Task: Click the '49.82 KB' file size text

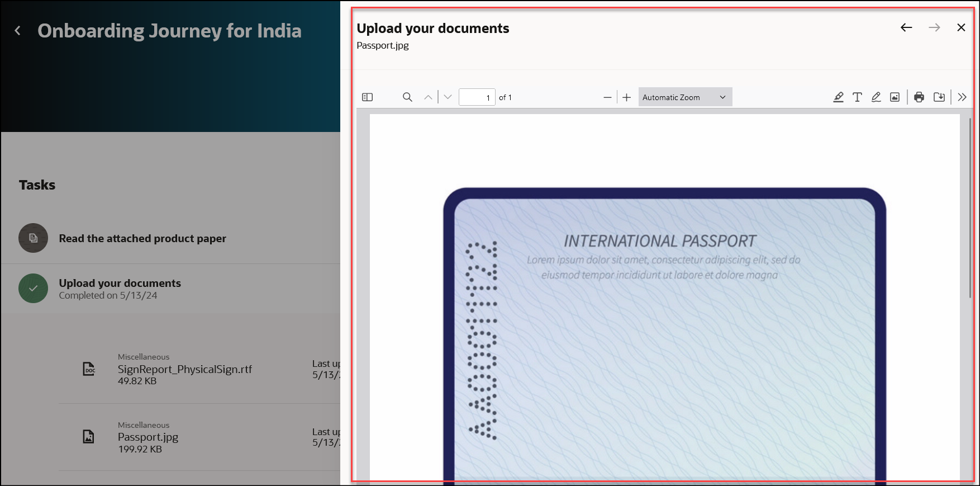Action: point(137,381)
